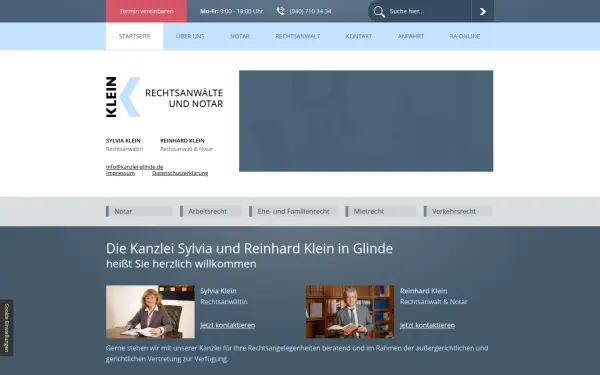The image size is (600, 375).
Task: Click the 'Die Kanzlei Sylvia und Reinhard Klein' heading
Action: click(x=249, y=248)
